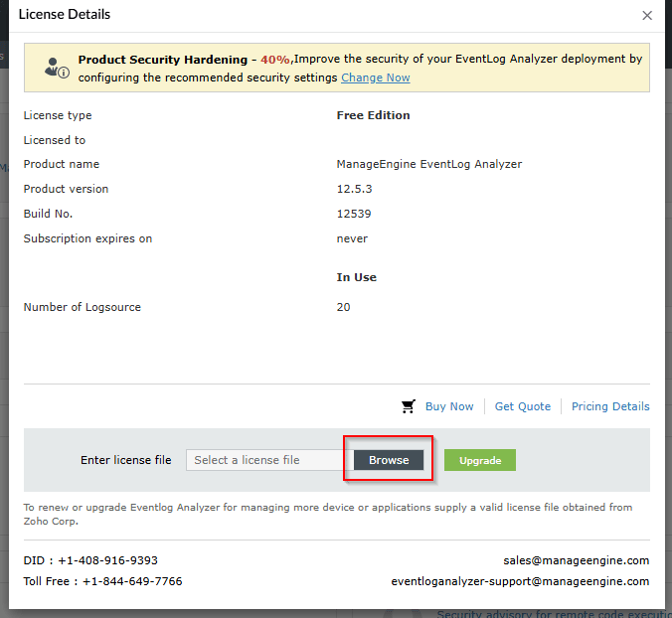Click the License Details dialog title
This screenshot has height=618, width=672.
65,15
